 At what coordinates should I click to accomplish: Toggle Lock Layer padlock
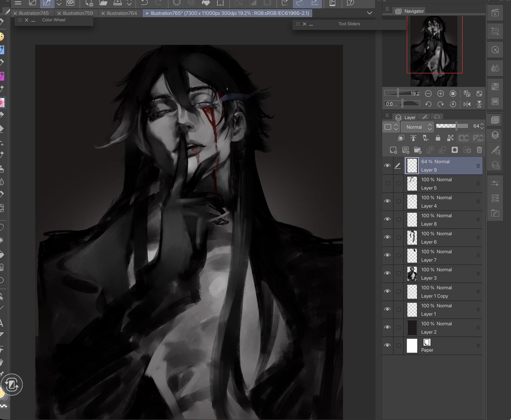click(438, 138)
